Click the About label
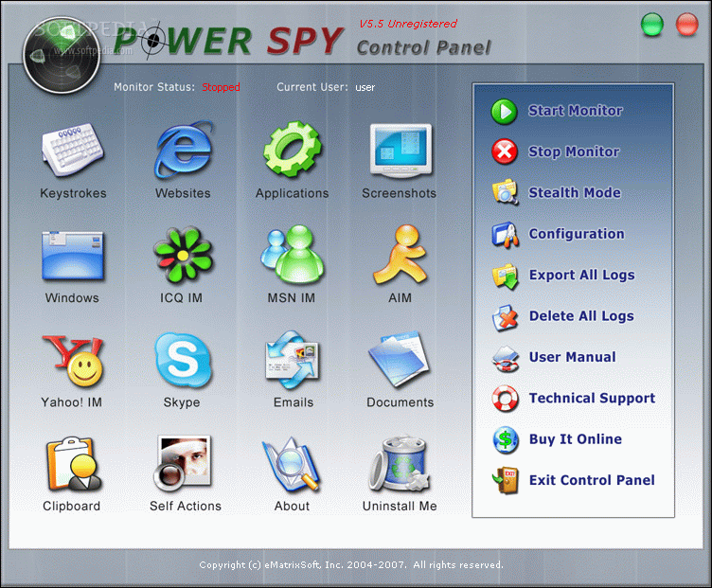The height and width of the screenshot is (588, 712). [292, 506]
